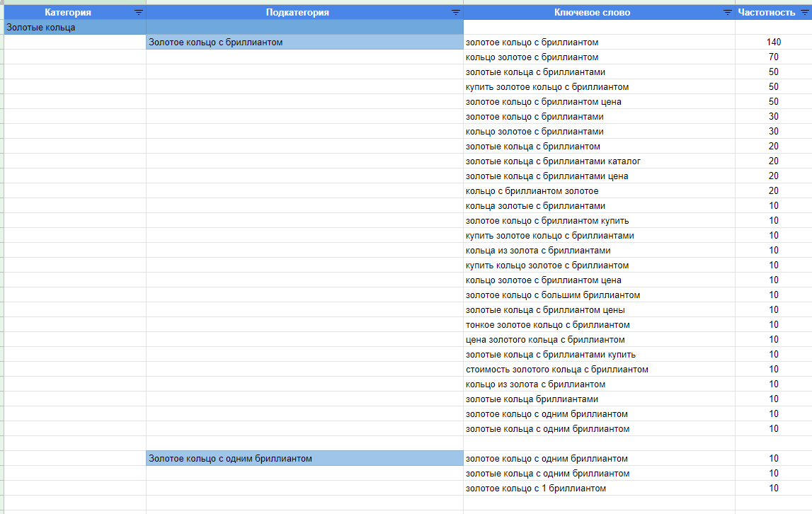The width and height of the screenshot is (812, 514).
Task: Select keyword 'золотые кольца с бриллиантом цены'
Action: pyautogui.click(x=545, y=310)
